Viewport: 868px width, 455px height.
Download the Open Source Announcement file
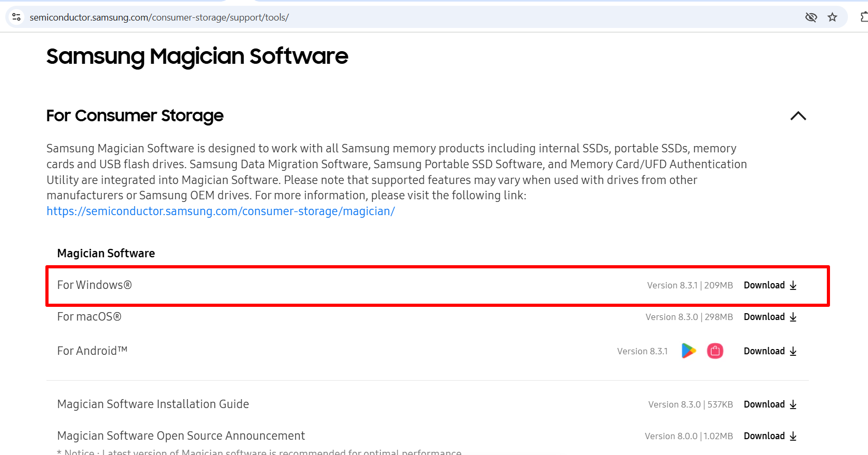point(770,436)
